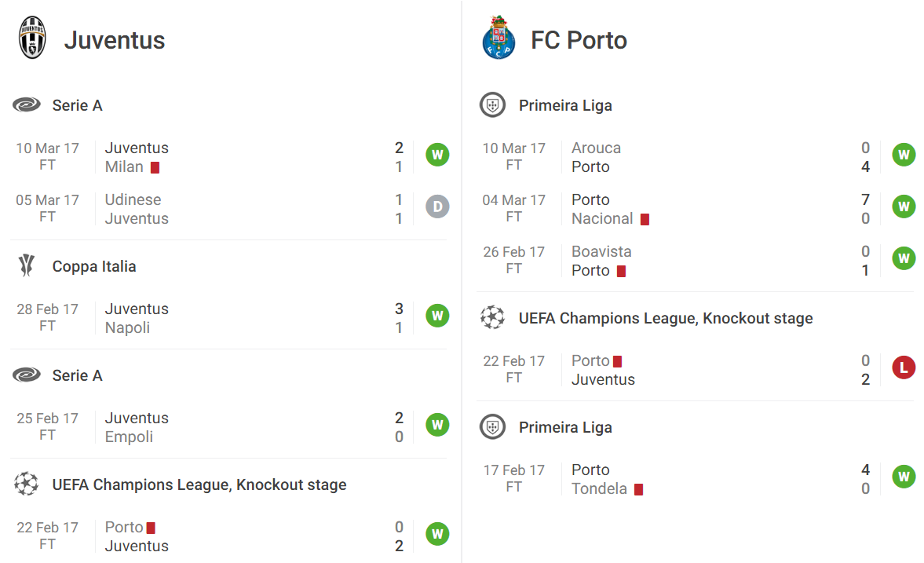The width and height of the screenshot is (924, 563).
Task: Open the Juventus team heading
Action: tap(115, 40)
